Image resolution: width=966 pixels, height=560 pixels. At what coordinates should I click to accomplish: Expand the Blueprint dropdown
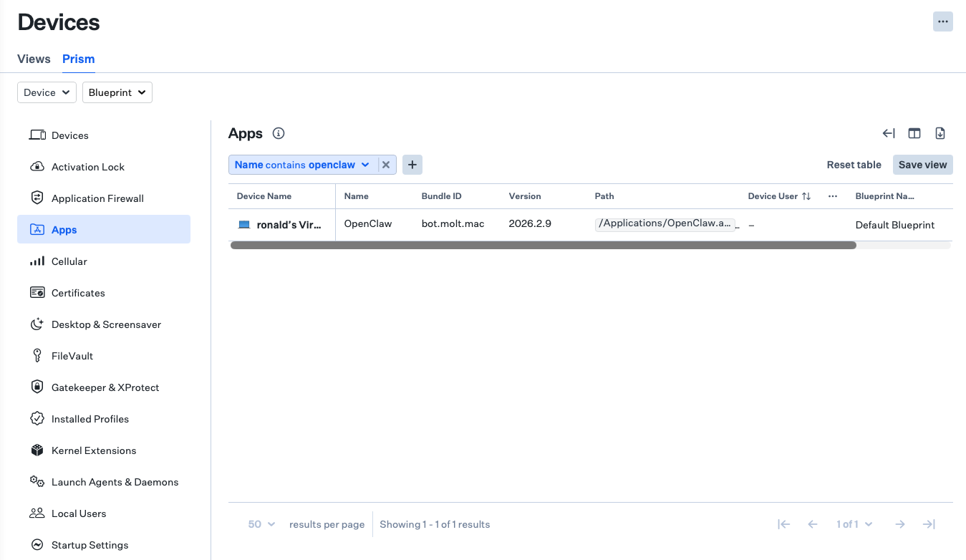[117, 92]
